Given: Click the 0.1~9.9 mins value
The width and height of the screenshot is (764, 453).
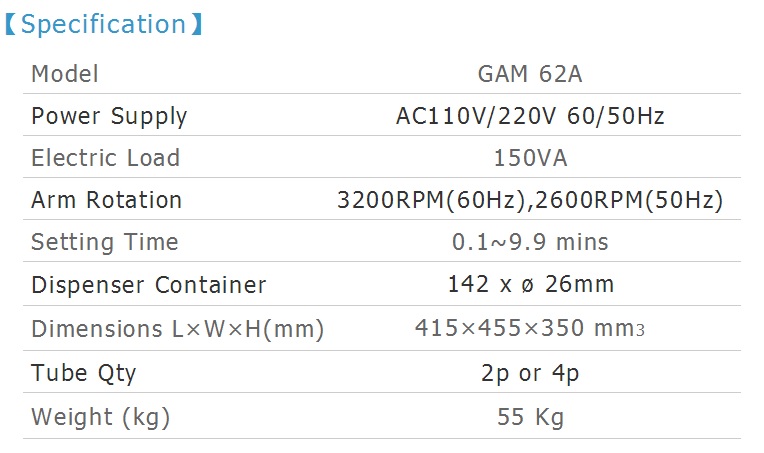Looking at the screenshot, I should pos(530,242).
